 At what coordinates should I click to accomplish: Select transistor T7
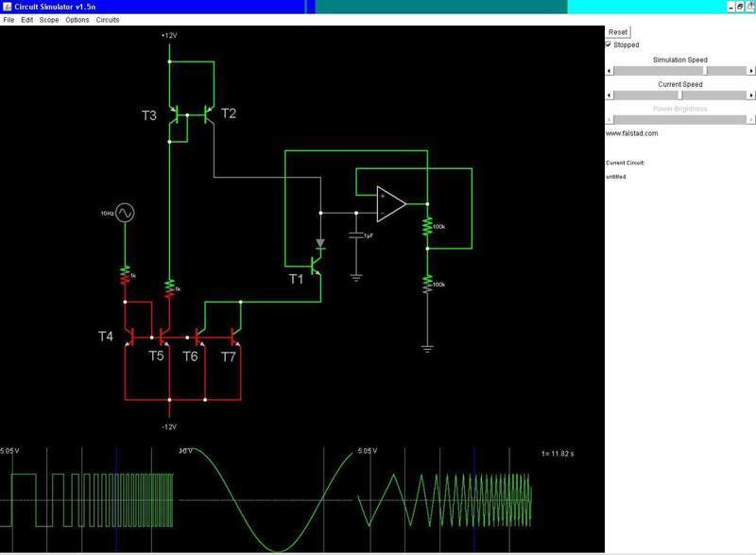(235, 337)
